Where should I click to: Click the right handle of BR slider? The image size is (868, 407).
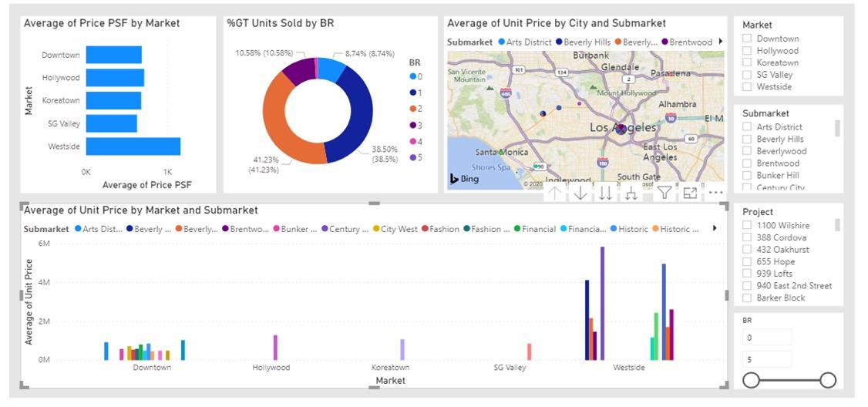pos(828,380)
